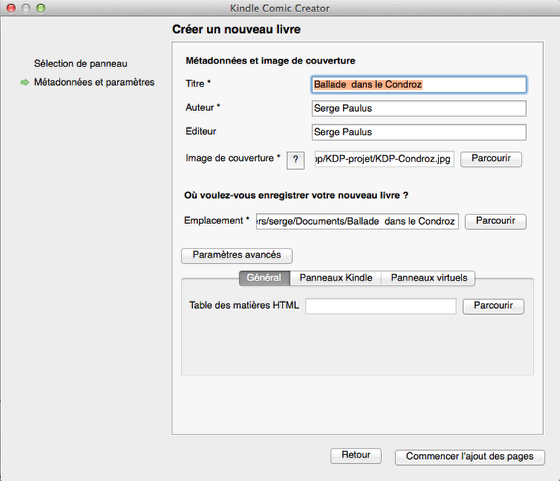
Task: Click the Métadonnées et image de couverture heading
Action: coord(270,61)
